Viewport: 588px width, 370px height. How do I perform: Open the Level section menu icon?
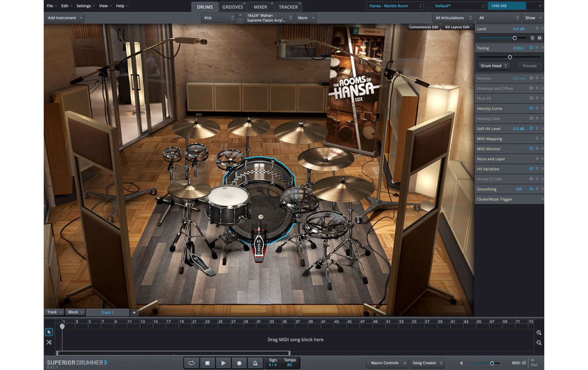pyautogui.click(x=537, y=29)
